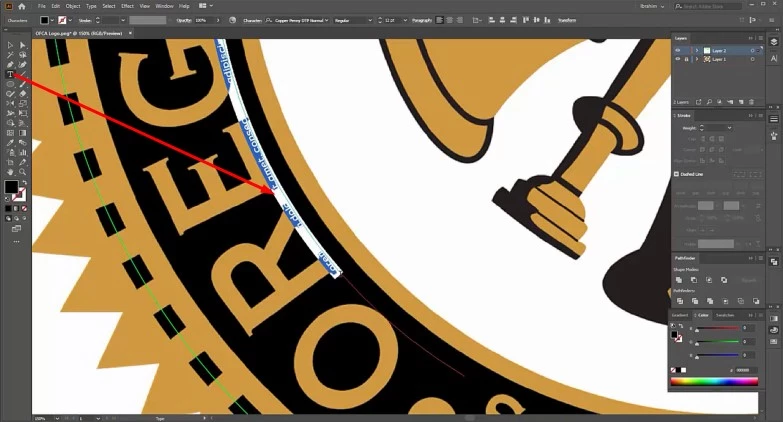783x422 pixels.
Task: Click the control bar fill color swatch
Action: (x=44, y=20)
